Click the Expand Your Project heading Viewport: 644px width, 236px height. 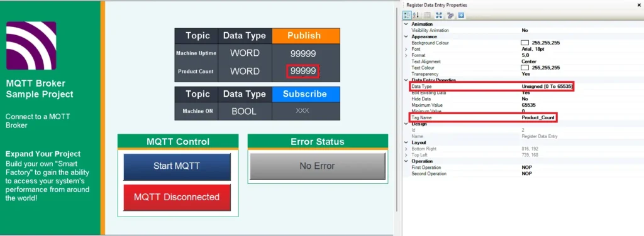click(x=43, y=154)
